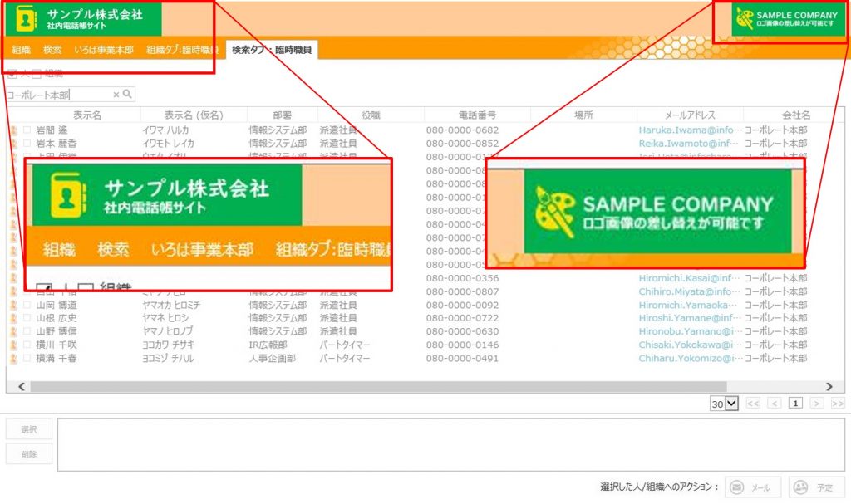
Task: Open the page size dropdown showing 30
Action: [x=724, y=404]
